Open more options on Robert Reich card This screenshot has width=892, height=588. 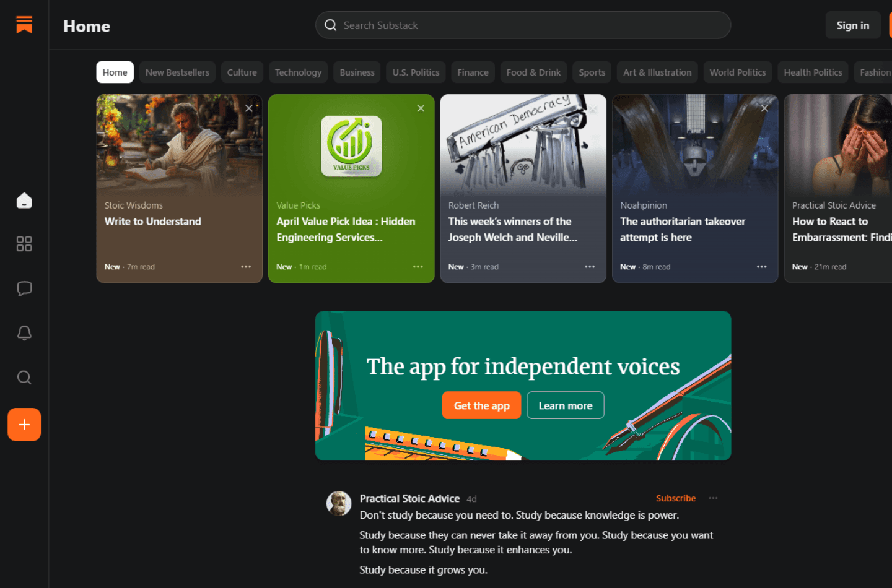pos(590,267)
